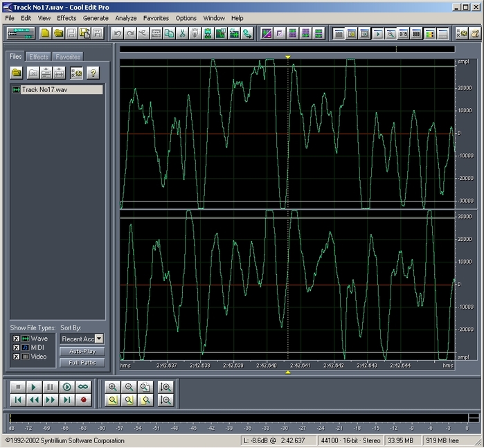
Task: Open the View menu
Action: 44,18
